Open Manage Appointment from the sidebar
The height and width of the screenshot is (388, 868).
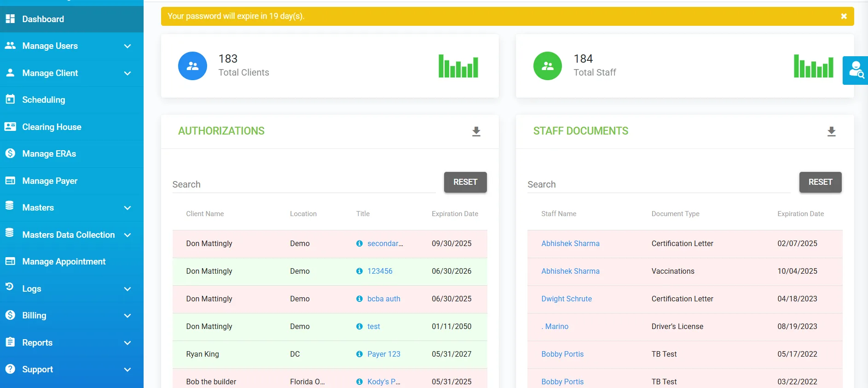point(72,261)
